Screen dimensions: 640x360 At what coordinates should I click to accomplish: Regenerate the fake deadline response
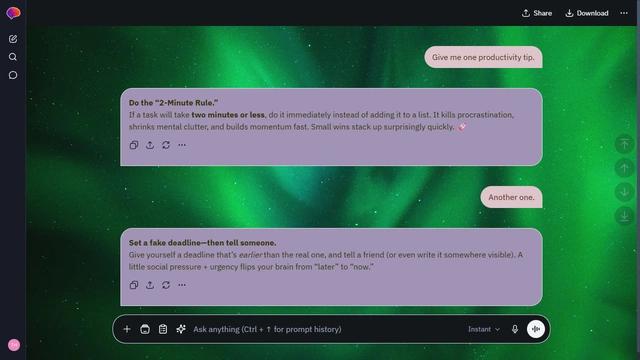pyautogui.click(x=166, y=285)
